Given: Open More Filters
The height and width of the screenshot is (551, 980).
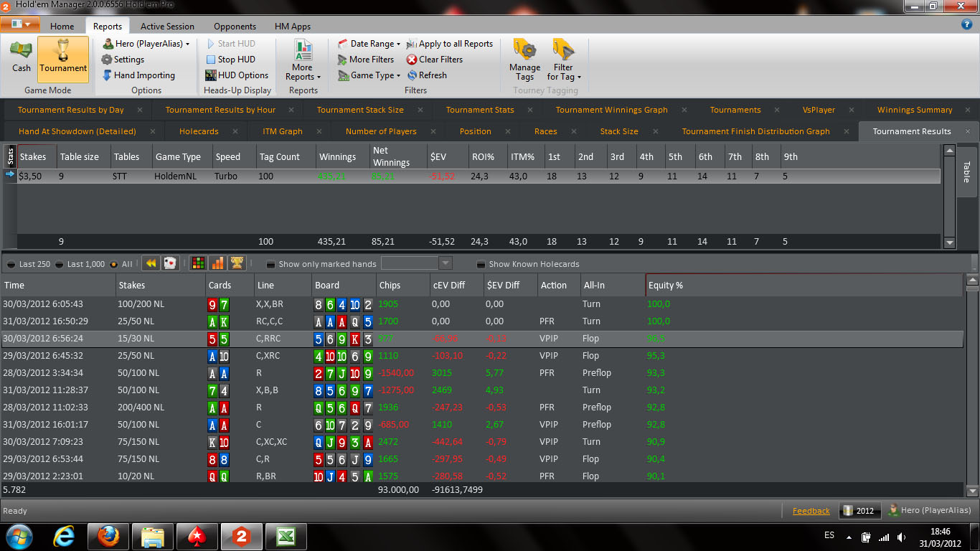Looking at the screenshot, I should tap(366, 60).
